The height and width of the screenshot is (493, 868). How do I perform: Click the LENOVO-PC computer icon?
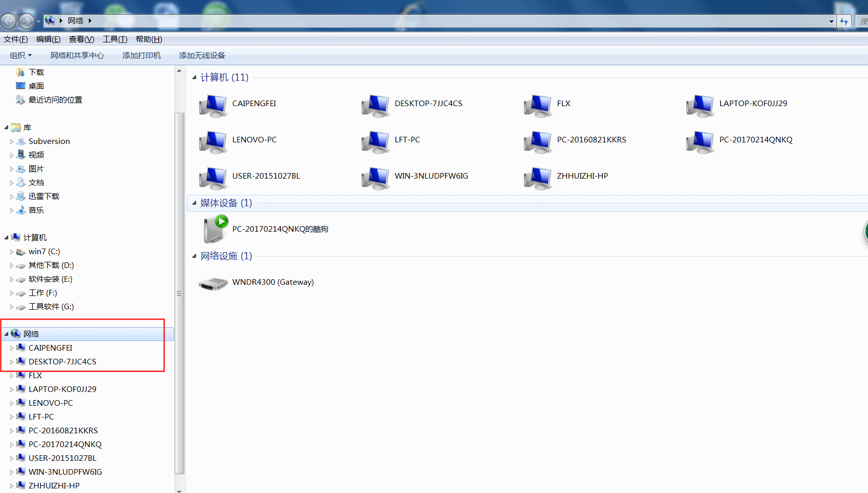point(213,141)
